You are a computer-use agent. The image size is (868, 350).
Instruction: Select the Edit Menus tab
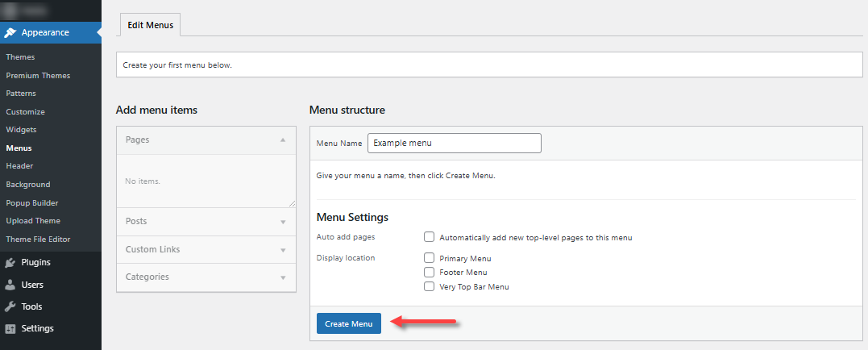click(150, 26)
